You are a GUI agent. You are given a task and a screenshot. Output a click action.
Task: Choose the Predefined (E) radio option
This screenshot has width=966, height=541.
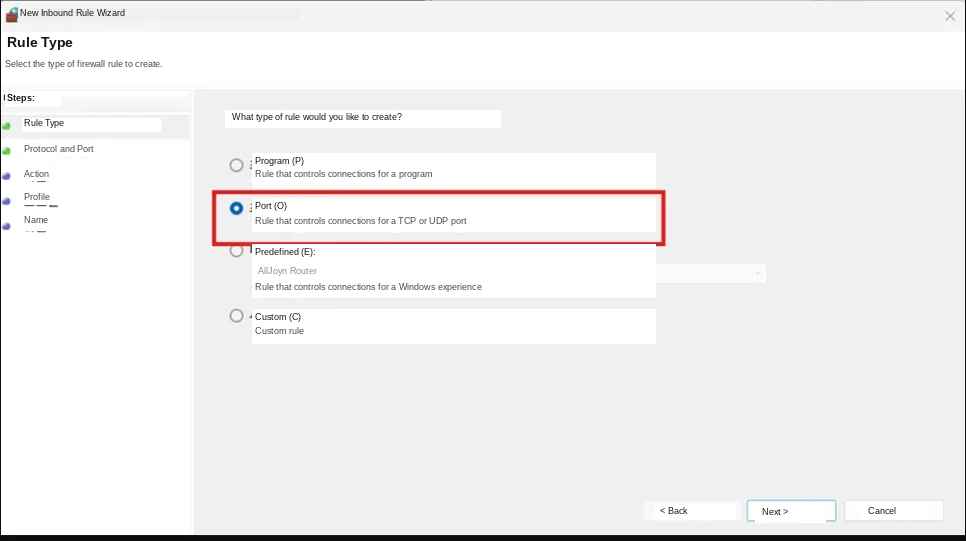coord(237,251)
